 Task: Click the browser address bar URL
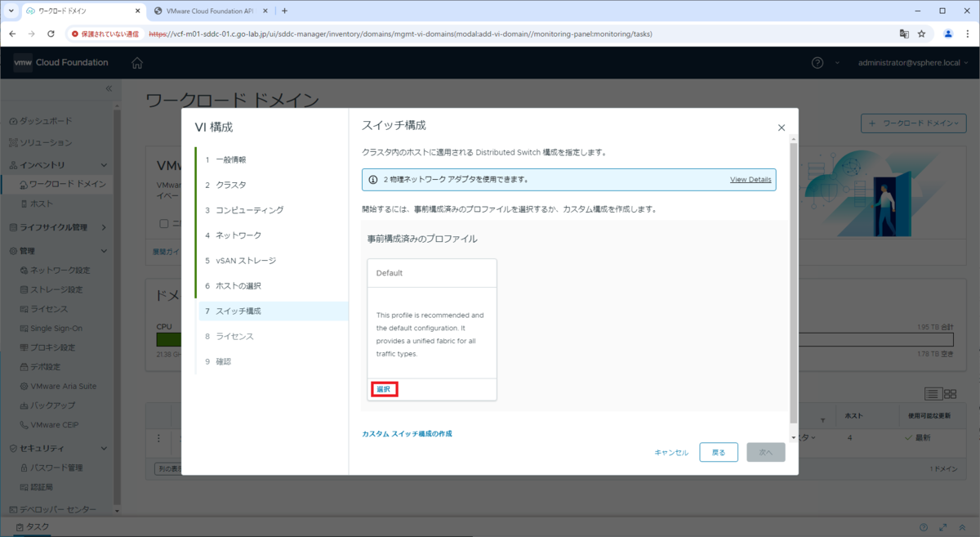click(x=400, y=34)
